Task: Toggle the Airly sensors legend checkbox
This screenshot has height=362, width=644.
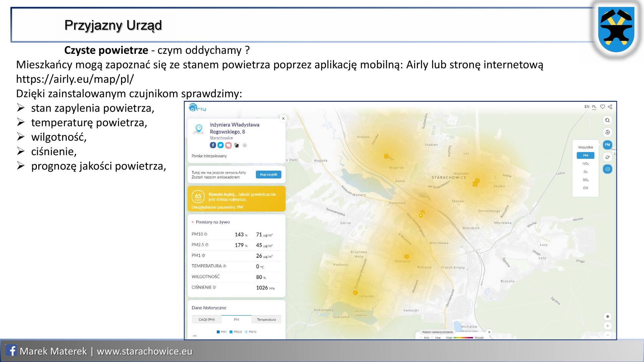Action: pyautogui.click(x=421, y=338)
